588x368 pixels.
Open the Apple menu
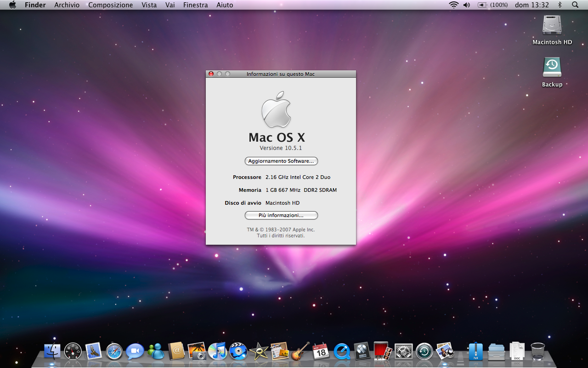pyautogui.click(x=12, y=5)
